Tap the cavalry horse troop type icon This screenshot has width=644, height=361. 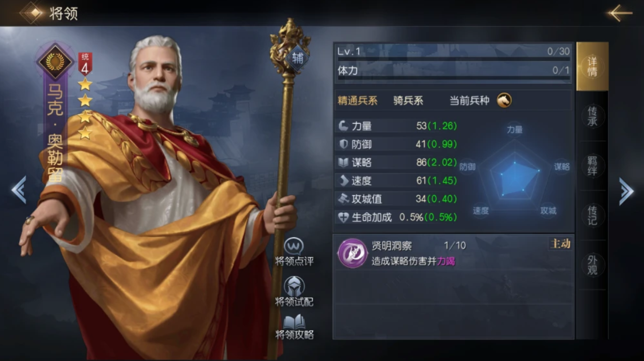click(x=504, y=100)
